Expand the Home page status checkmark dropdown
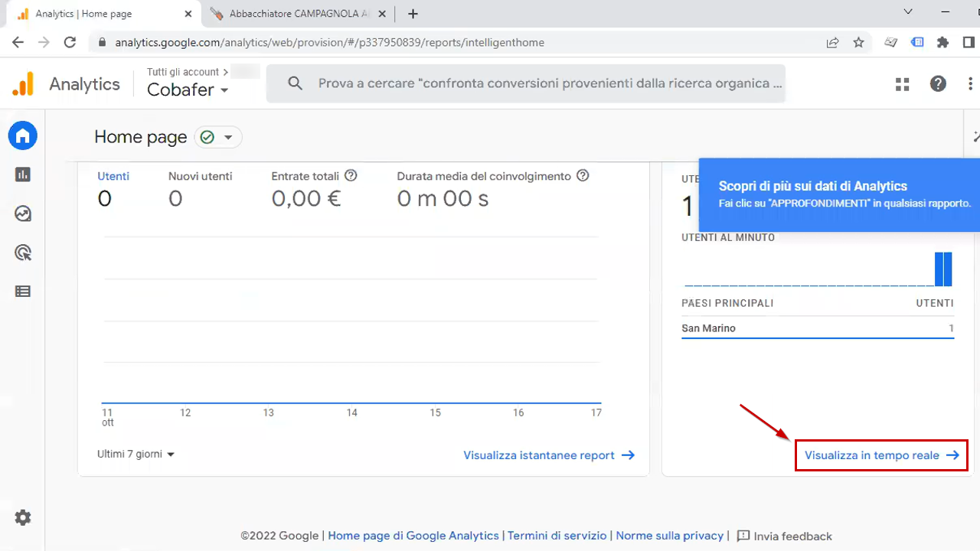 (x=218, y=137)
